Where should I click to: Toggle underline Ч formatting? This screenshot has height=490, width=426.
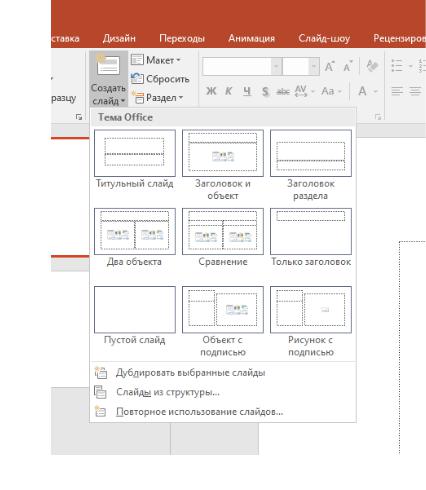[247, 91]
